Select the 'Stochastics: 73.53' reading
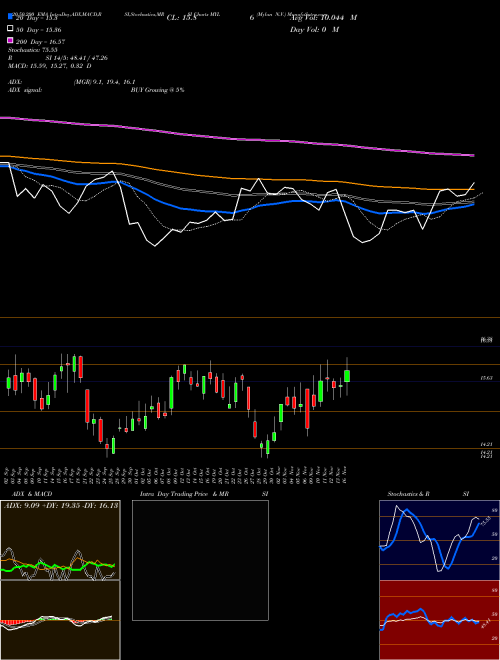The width and height of the screenshot is (500, 660). coord(33,50)
